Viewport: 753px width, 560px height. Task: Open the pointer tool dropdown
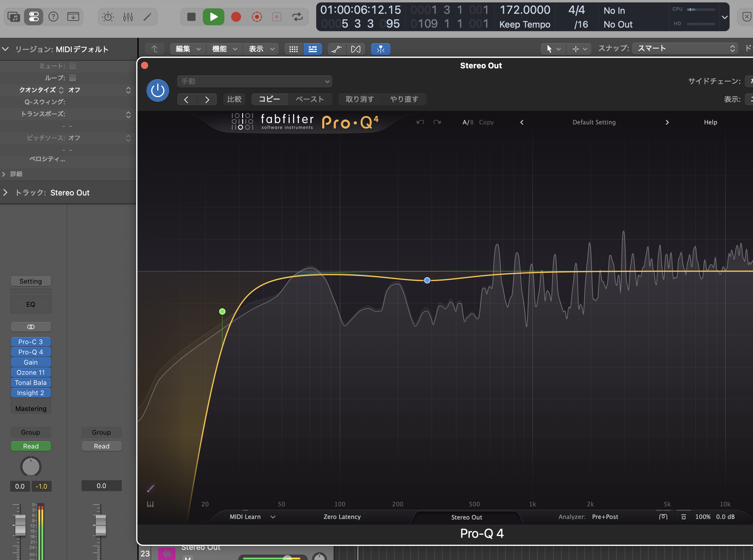click(553, 49)
